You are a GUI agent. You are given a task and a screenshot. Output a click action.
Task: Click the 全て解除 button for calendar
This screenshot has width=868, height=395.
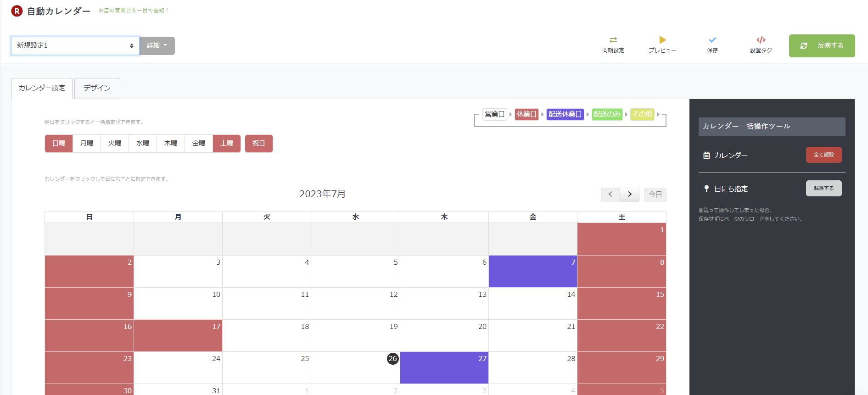824,155
